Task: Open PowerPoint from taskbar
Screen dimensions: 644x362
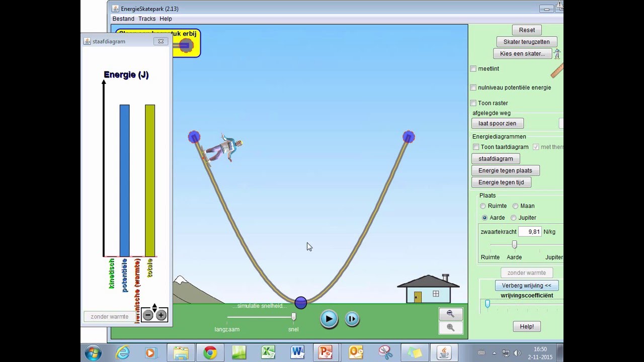Action: [x=327, y=352]
